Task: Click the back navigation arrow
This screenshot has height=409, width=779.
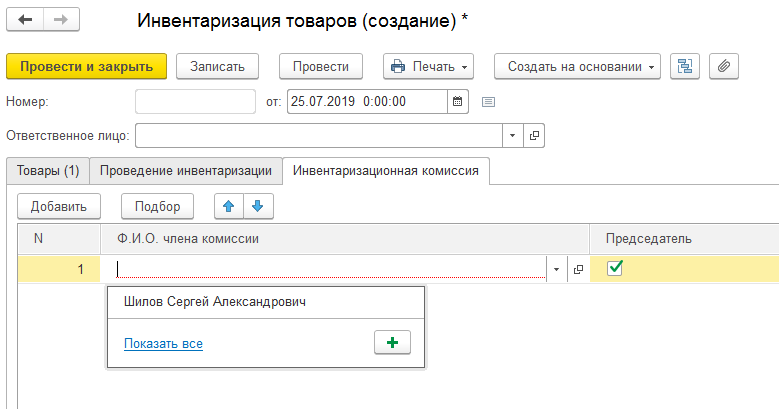Action: (25, 20)
